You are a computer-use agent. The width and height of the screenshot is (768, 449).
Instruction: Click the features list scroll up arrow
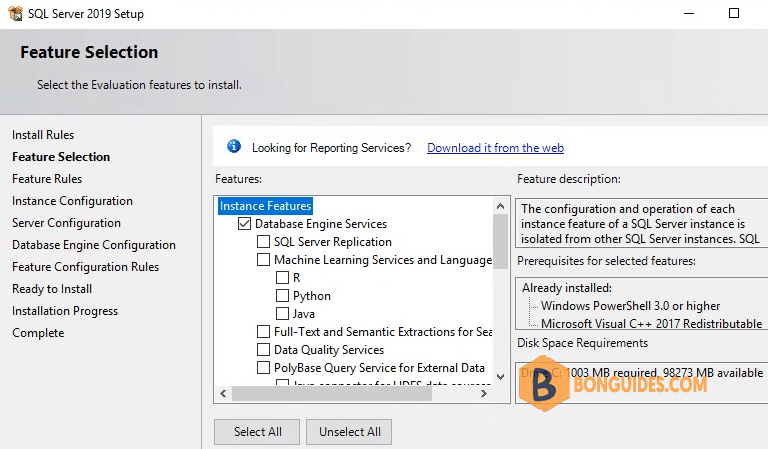coord(500,206)
